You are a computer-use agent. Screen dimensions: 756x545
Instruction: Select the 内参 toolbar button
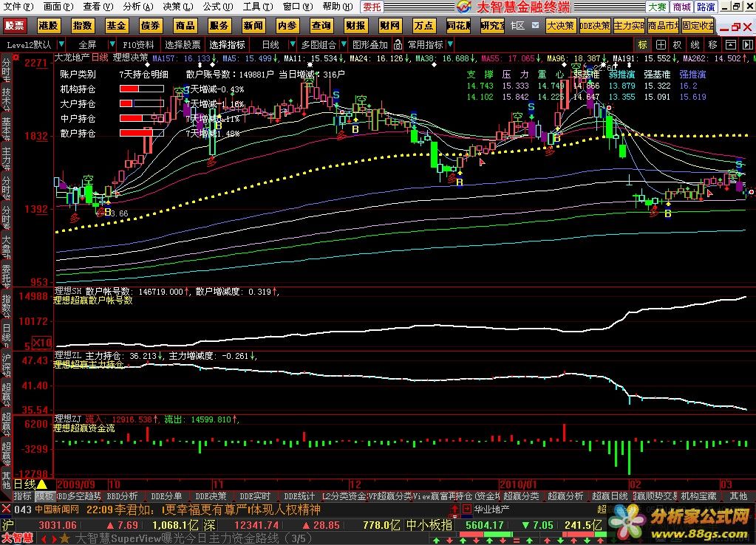pos(287,26)
